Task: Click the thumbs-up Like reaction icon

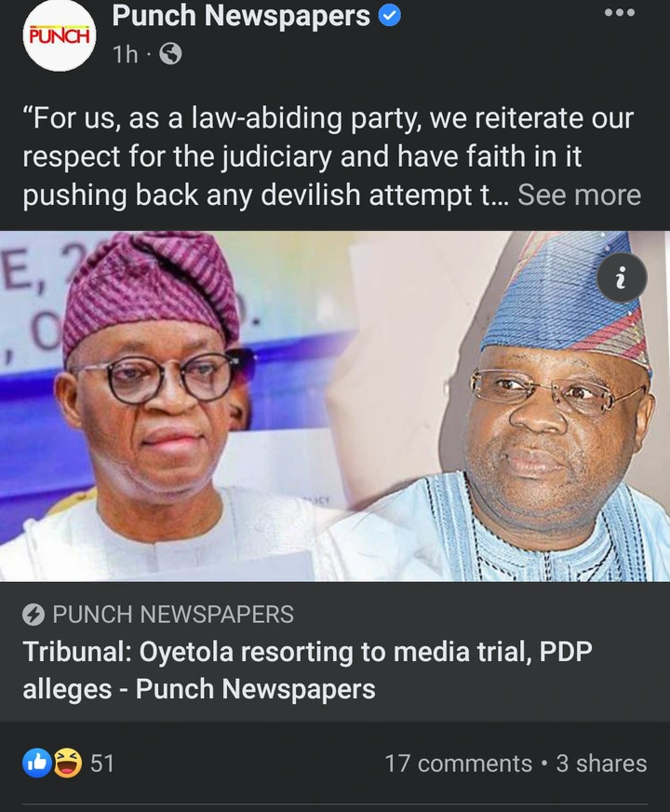Action: (x=36, y=764)
